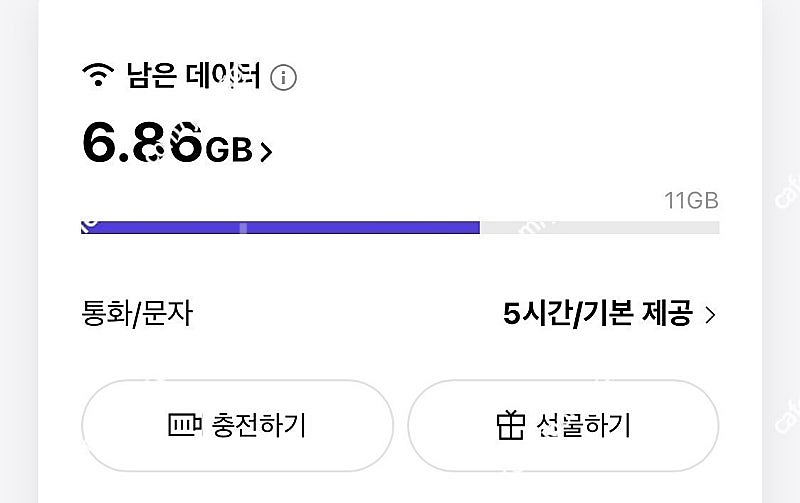
Task: Click the GB unit beside 6.86
Action: (229, 151)
